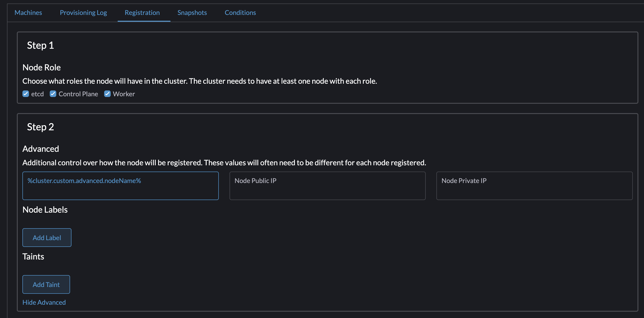This screenshot has width=644, height=318.
Task: Open the Conditions tab
Action: (x=240, y=13)
